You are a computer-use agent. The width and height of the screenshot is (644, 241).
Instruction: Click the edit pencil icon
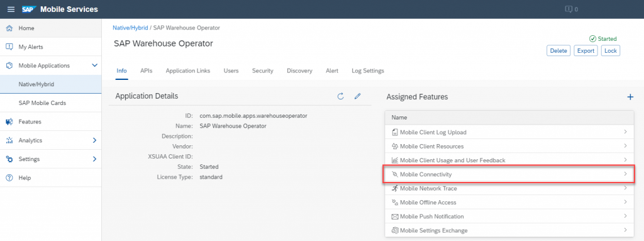[x=357, y=96]
